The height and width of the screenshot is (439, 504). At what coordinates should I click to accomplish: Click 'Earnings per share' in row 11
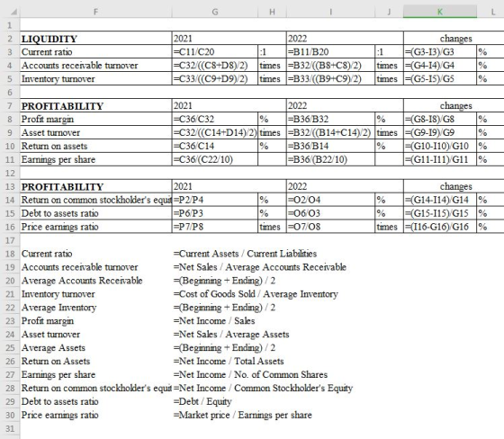pyautogui.click(x=95, y=159)
